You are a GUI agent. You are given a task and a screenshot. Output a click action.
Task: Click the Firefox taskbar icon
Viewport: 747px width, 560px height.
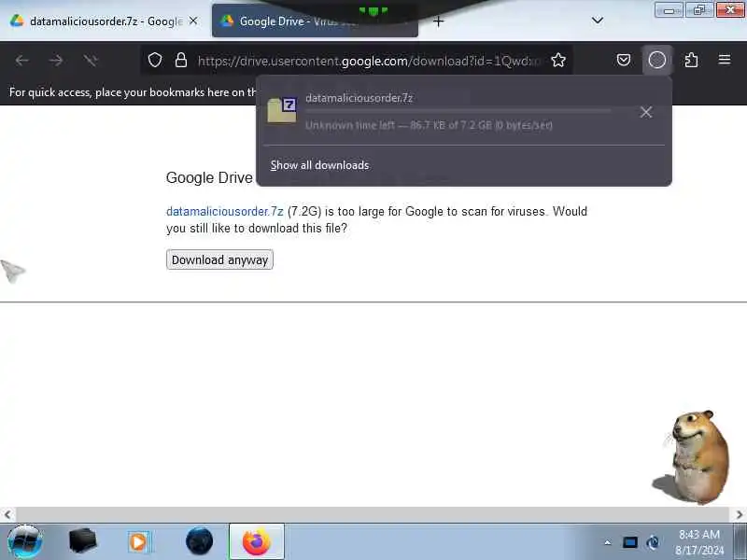[257, 541]
